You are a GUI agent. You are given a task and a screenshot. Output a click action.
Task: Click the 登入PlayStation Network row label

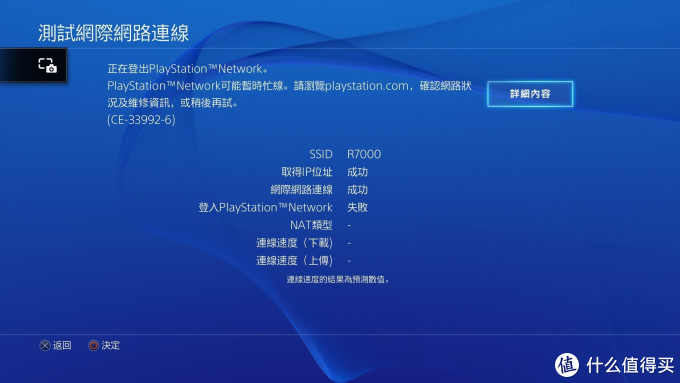(x=265, y=207)
